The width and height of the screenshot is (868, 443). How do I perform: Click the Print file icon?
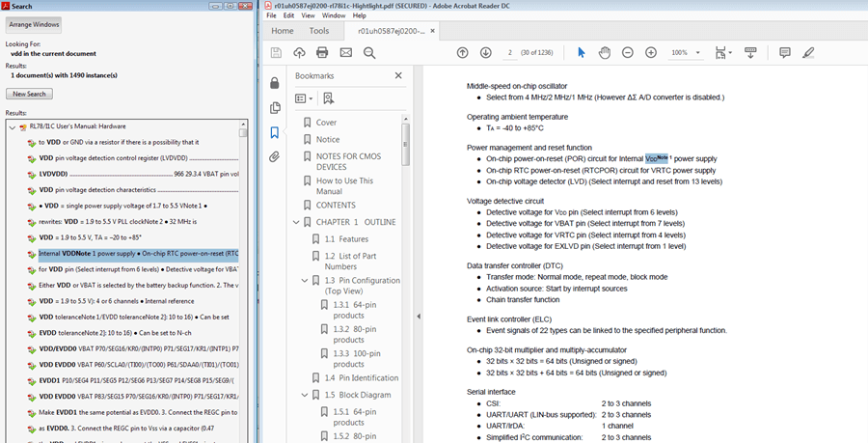point(322,52)
